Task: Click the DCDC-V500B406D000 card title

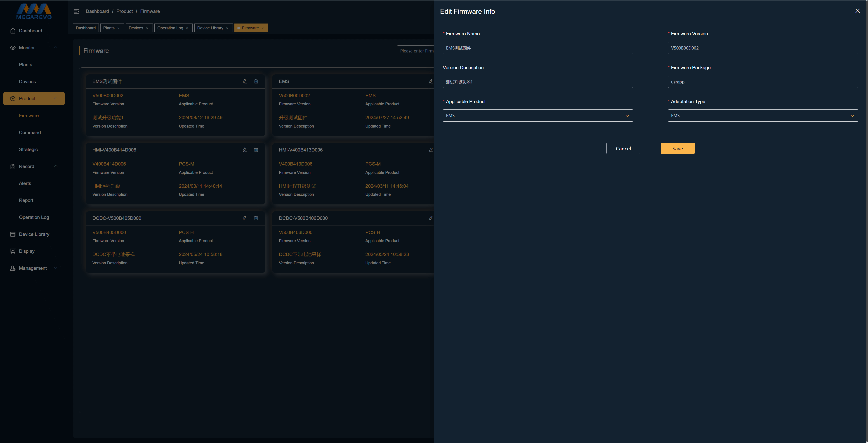Action: tap(303, 218)
